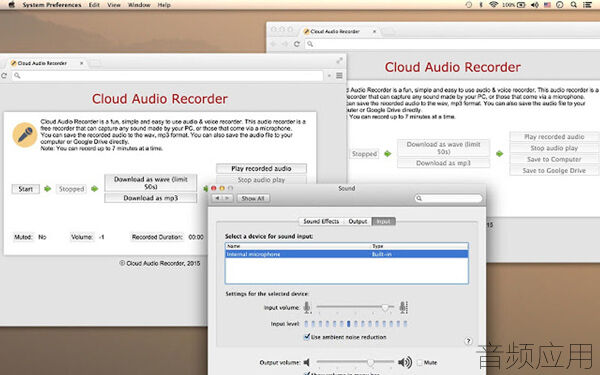The width and height of the screenshot is (600, 375).
Task: Click the volume icon in menu bar
Action: [x=535, y=5]
